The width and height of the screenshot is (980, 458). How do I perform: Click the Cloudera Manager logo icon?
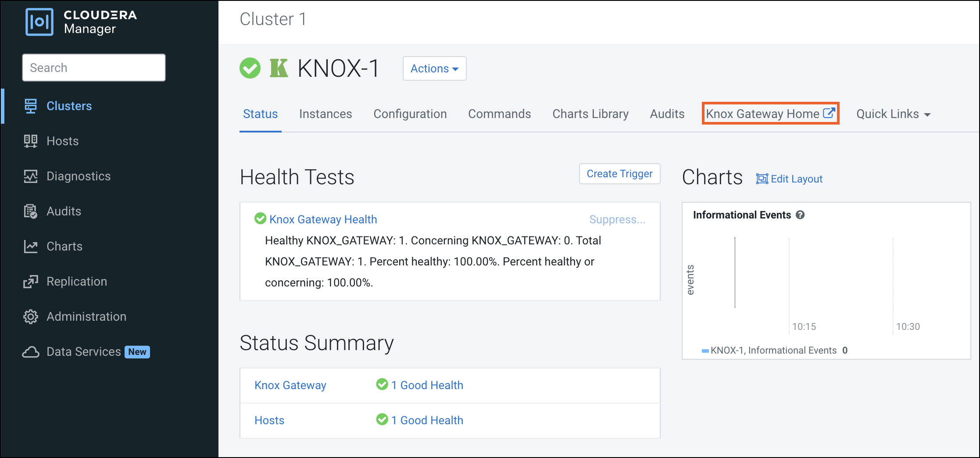tap(39, 22)
